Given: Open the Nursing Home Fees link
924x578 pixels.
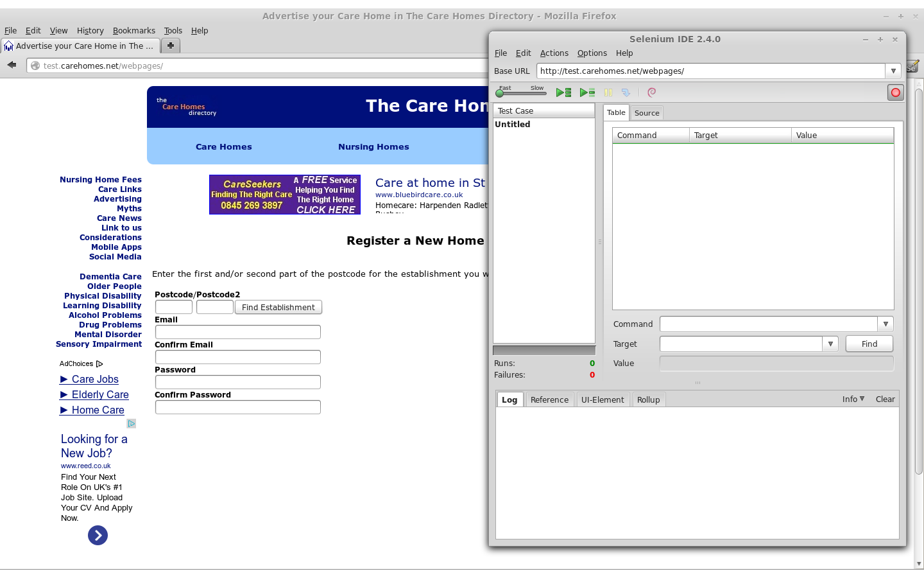Looking at the screenshot, I should click(100, 179).
